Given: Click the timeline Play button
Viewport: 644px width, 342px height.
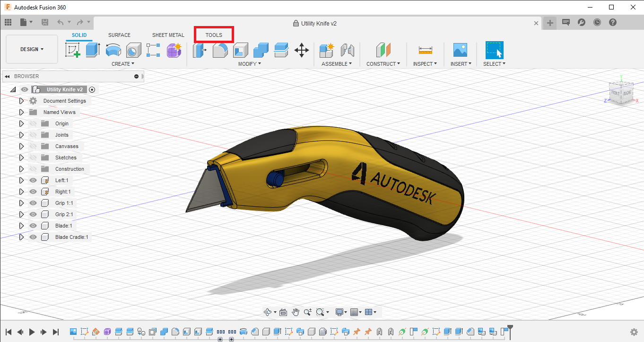Looking at the screenshot, I should (32, 332).
